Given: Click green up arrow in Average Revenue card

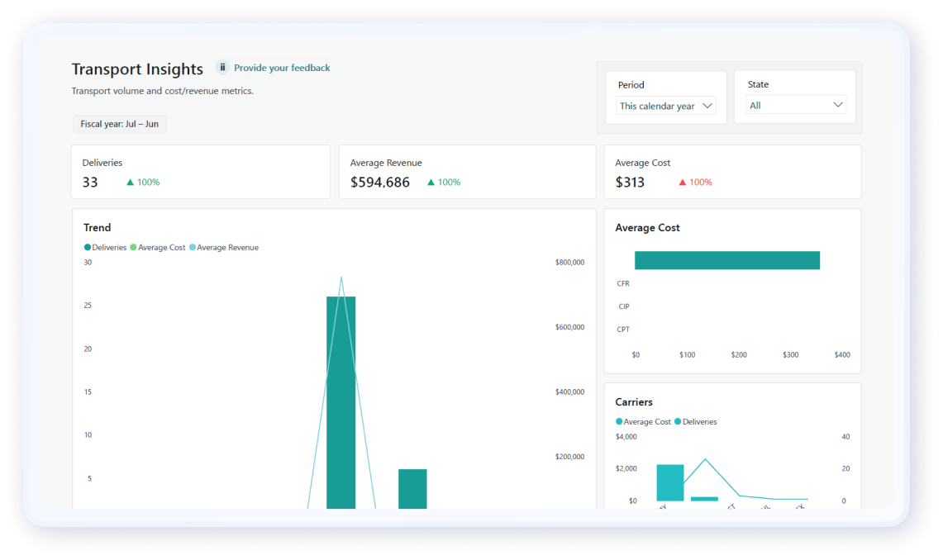Looking at the screenshot, I should [x=431, y=183].
